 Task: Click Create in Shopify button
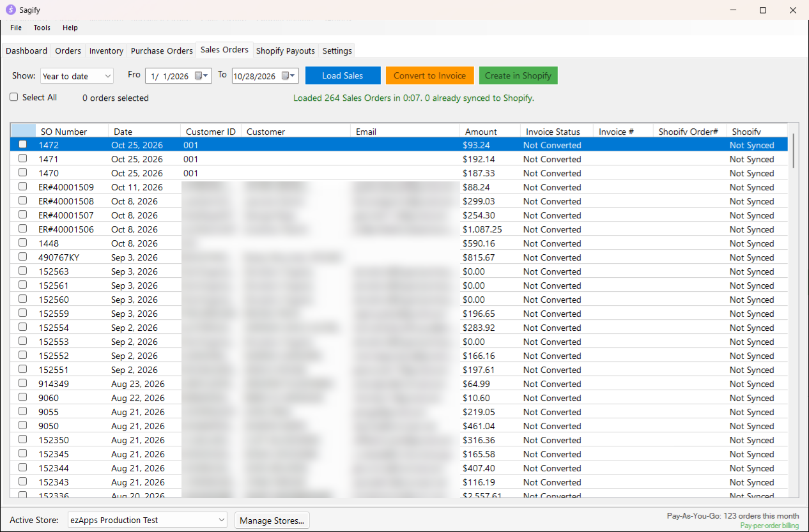[x=518, y=75]
